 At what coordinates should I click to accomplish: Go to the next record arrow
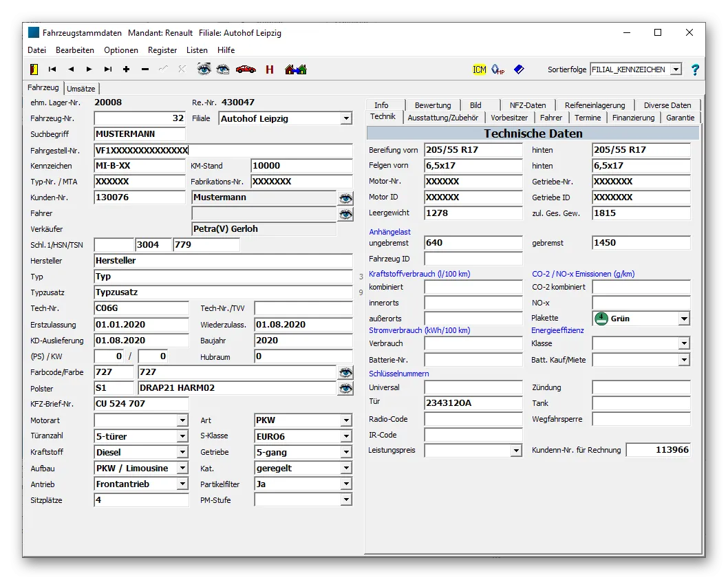pyautogui.click(x=89, y=69)
